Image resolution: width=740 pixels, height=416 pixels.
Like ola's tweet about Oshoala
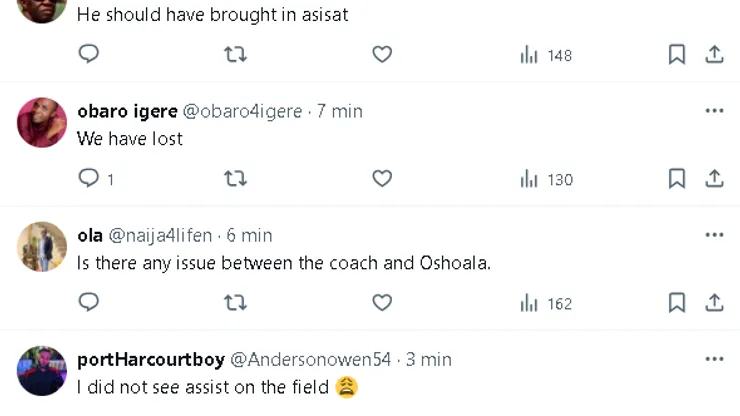click(x=382, y=302)
